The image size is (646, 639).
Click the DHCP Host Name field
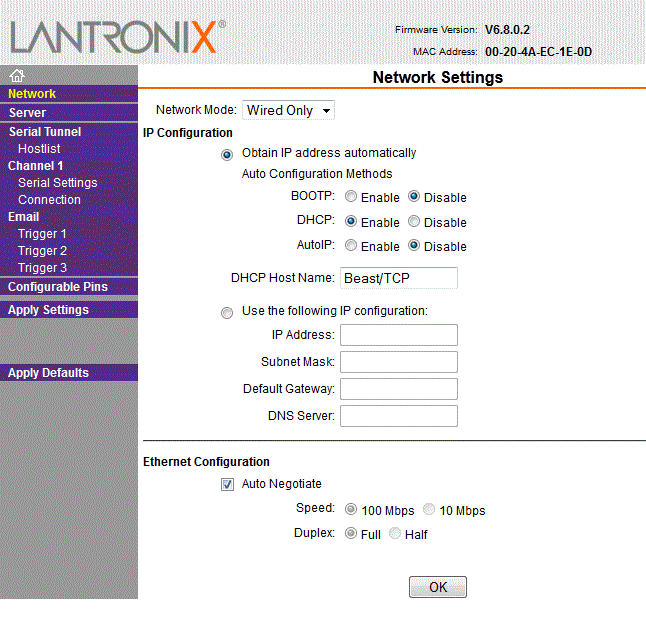coord(399,278)
